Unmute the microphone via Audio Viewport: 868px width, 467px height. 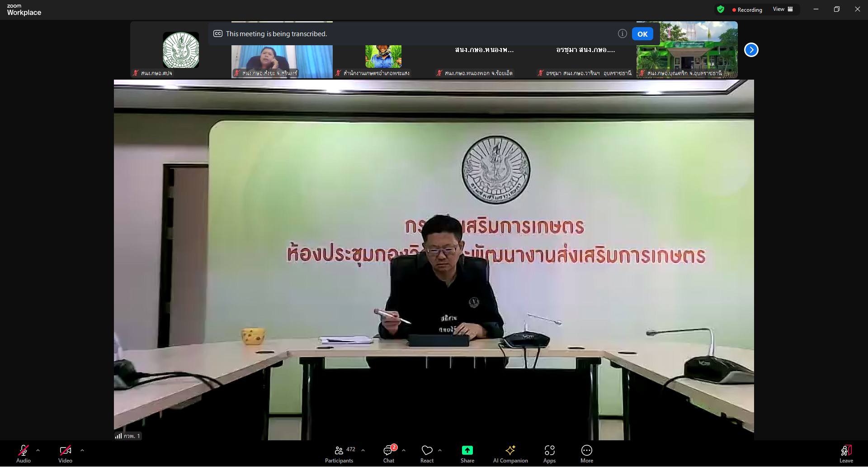24,454
